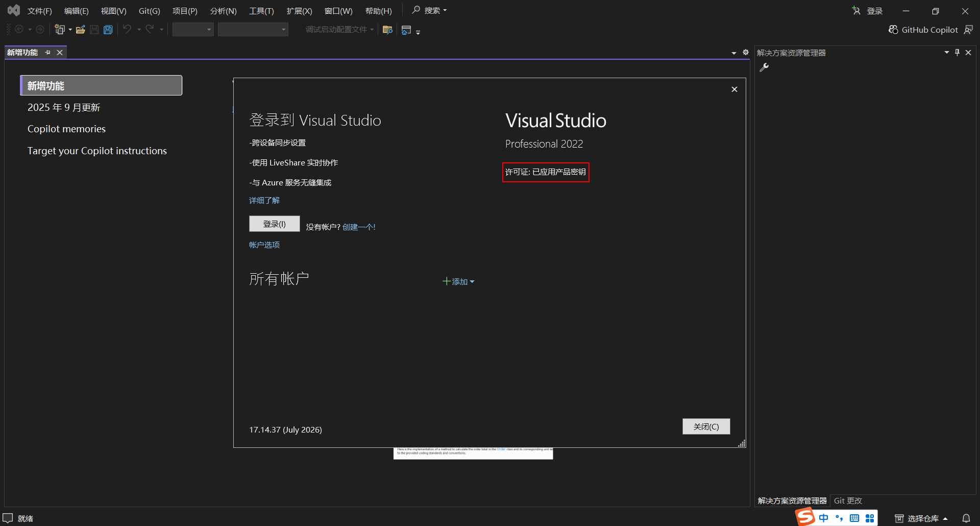The image size is (980, 526).
Task: Click the Sogou input method S logo
Action: point(805,517)
